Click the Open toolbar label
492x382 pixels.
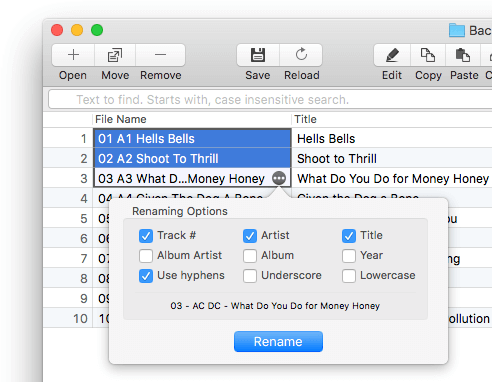coord(73,76)
